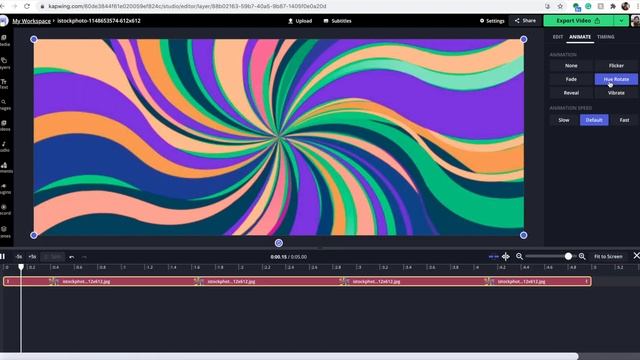640x360 pixels.
Task: Click the rotate handle below the canvas
Action: (x=279, y=243)
